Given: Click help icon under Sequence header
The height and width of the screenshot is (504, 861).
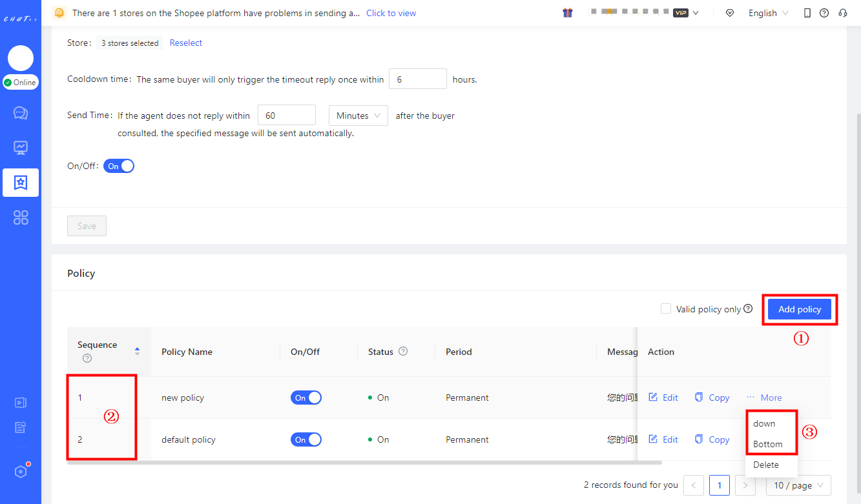Looking at the screenshot, I should 87,358.
